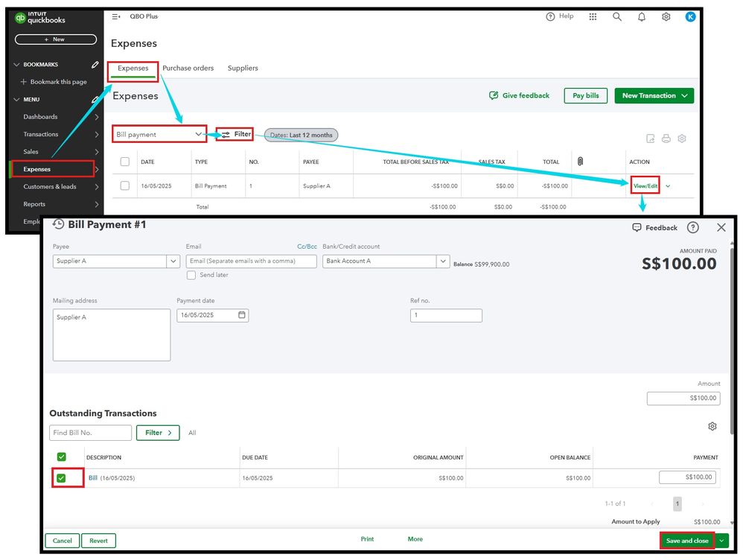743x560 pixels.
Task: Click the Revert button
Action: pos(98,541)
